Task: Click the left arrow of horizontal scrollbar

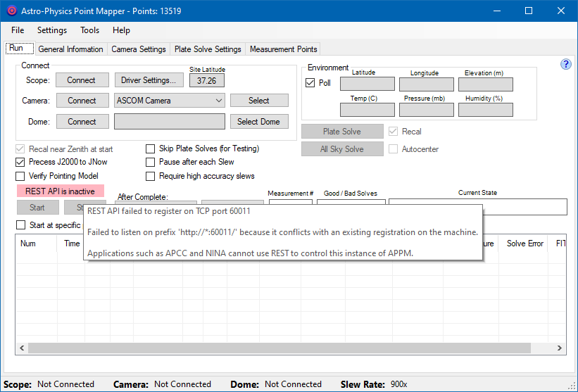Action: 22,348
